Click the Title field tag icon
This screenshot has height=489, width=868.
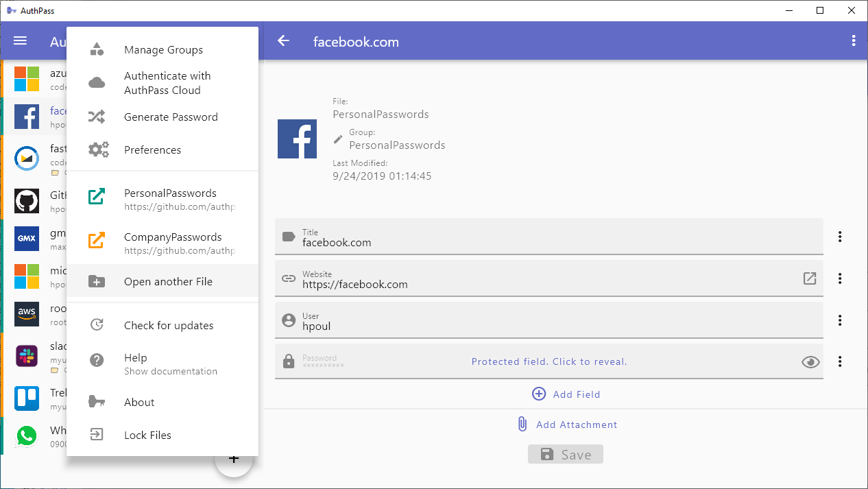(x=289, y=237)
